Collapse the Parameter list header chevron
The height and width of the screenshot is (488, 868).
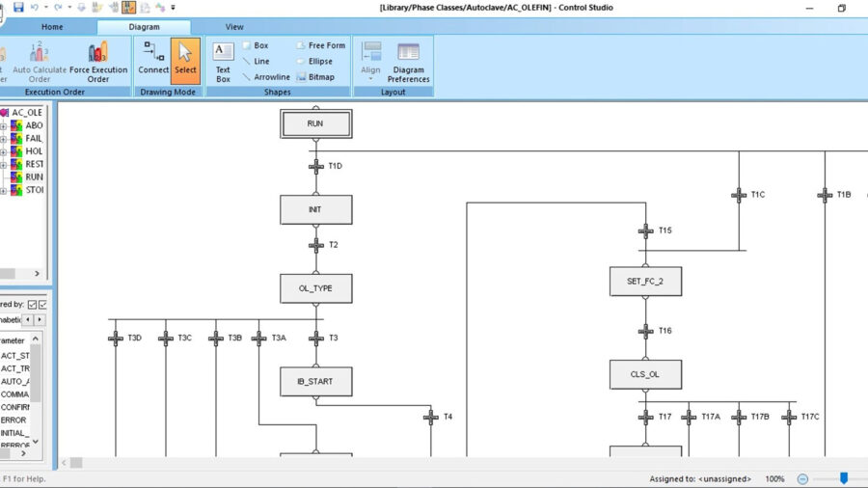(x=36, y=339)
